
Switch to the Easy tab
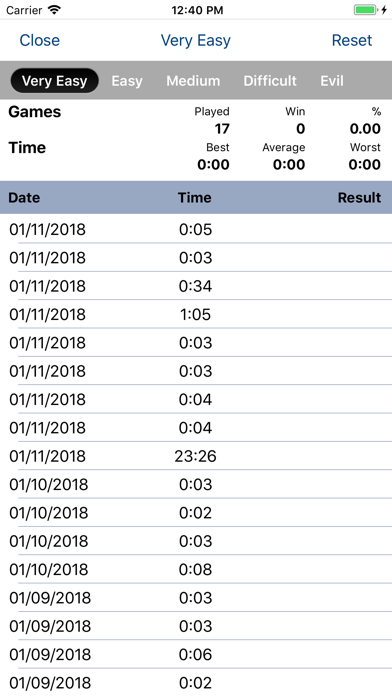tap(127, 81)
